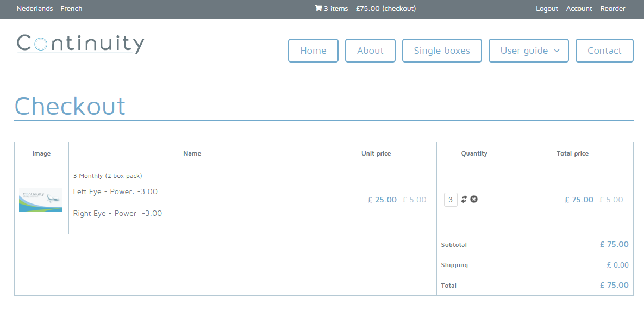Remove item with the delete icon

pos(474,200)
